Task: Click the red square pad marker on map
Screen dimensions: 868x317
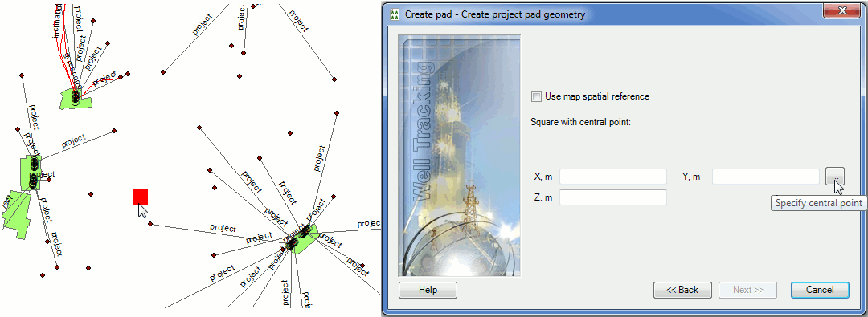Action: tap(140, 197)
